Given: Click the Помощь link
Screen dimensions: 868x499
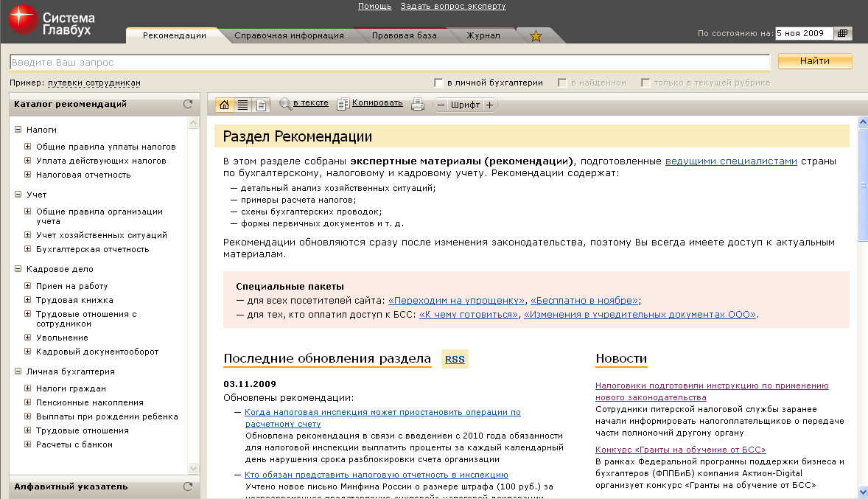Looking at the screenshot, I should (x=375, y=6).
